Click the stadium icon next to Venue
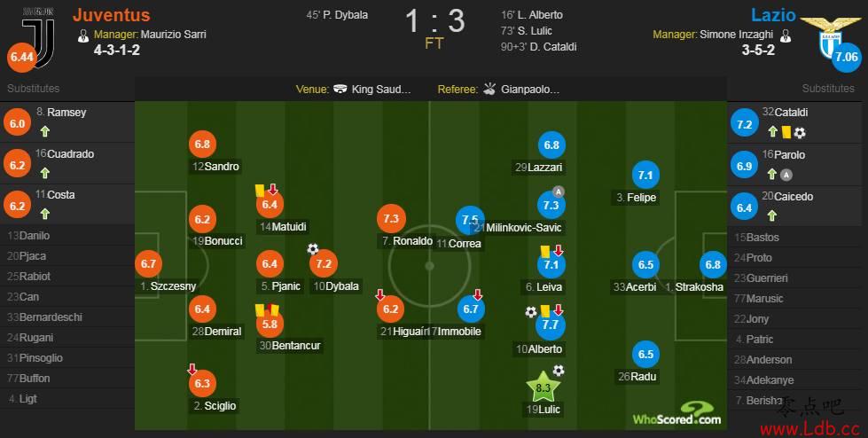 pos(340,89)
